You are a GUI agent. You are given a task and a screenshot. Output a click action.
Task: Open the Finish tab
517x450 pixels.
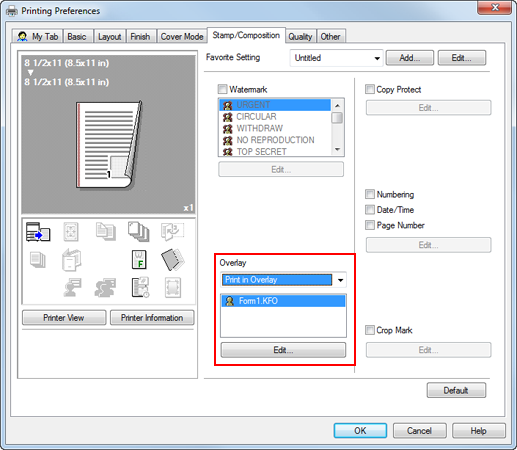point(140,36)
